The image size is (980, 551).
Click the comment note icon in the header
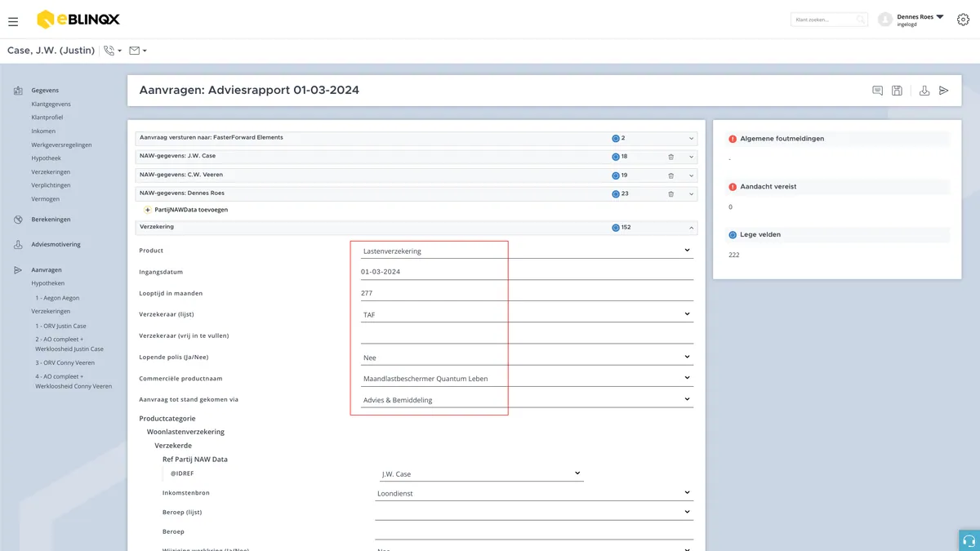pos(878,91)
